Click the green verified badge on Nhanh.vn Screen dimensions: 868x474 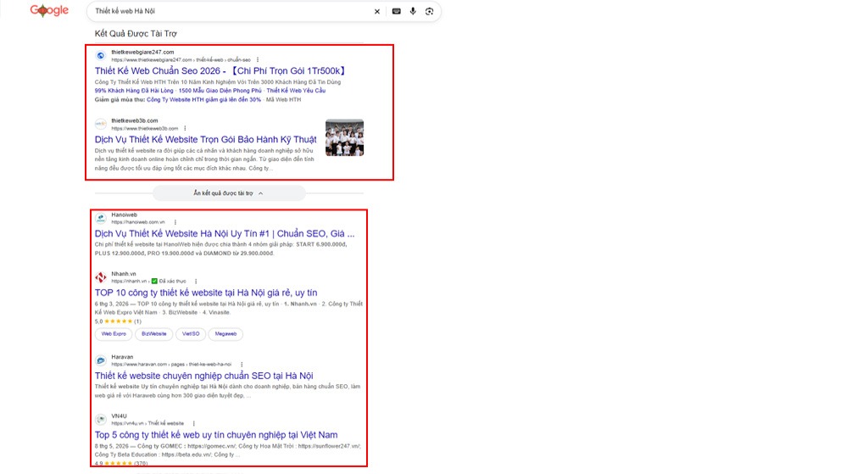154,282
